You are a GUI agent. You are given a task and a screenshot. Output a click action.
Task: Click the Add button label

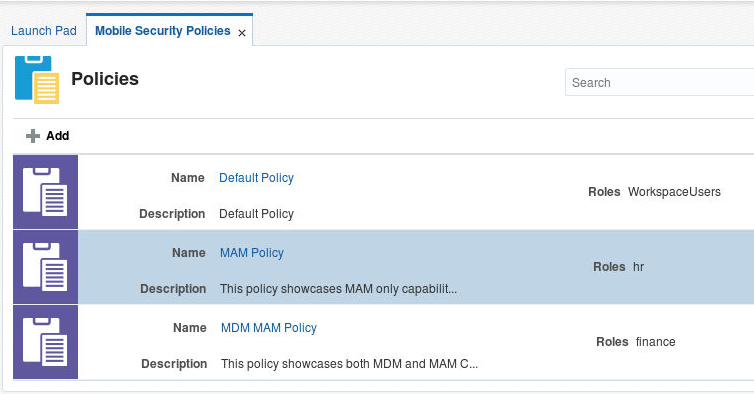[x=58, y=136]
